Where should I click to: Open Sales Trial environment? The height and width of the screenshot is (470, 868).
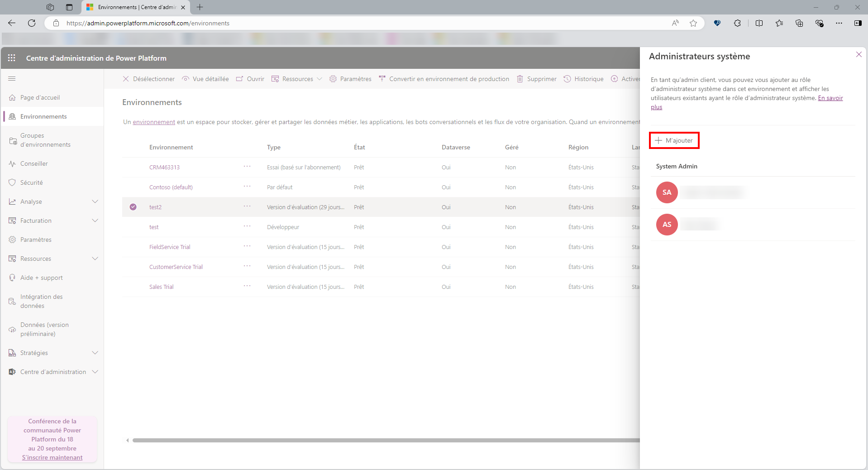click(162, 287)
